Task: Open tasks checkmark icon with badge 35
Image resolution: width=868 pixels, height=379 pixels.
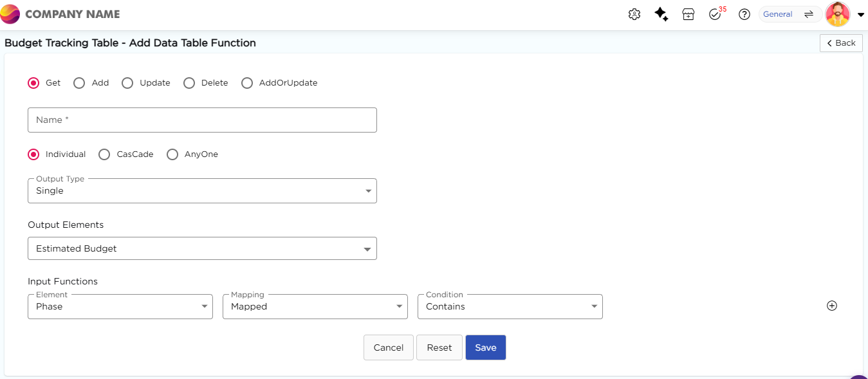Action: pyautogui.click(x=715, y=14)
